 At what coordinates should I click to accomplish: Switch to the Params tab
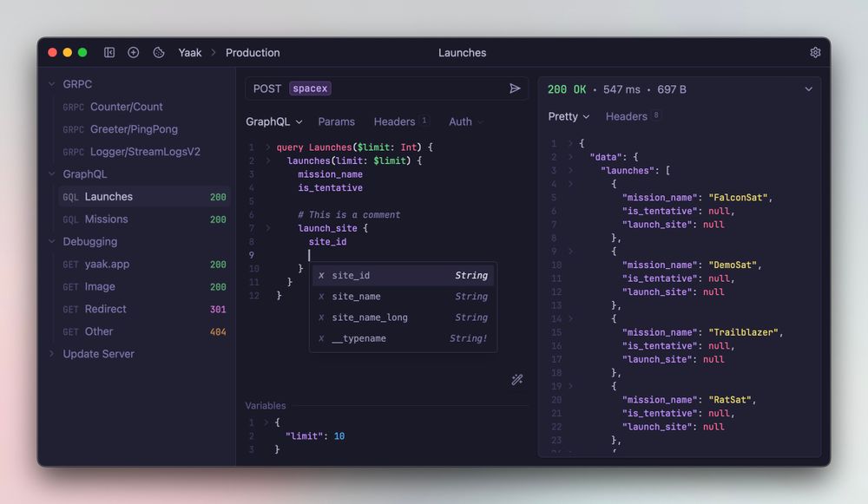coord(337,121)
